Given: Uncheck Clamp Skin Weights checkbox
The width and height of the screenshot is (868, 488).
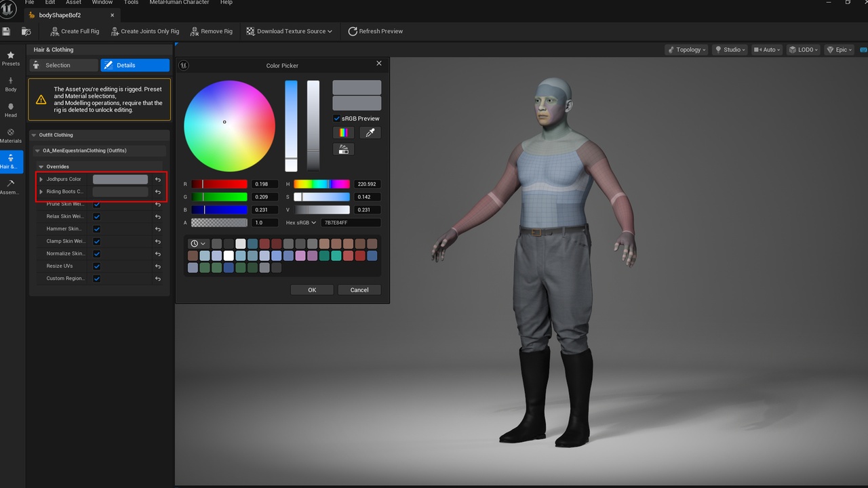Looking at the screenshot, I should tap(97, 241).
